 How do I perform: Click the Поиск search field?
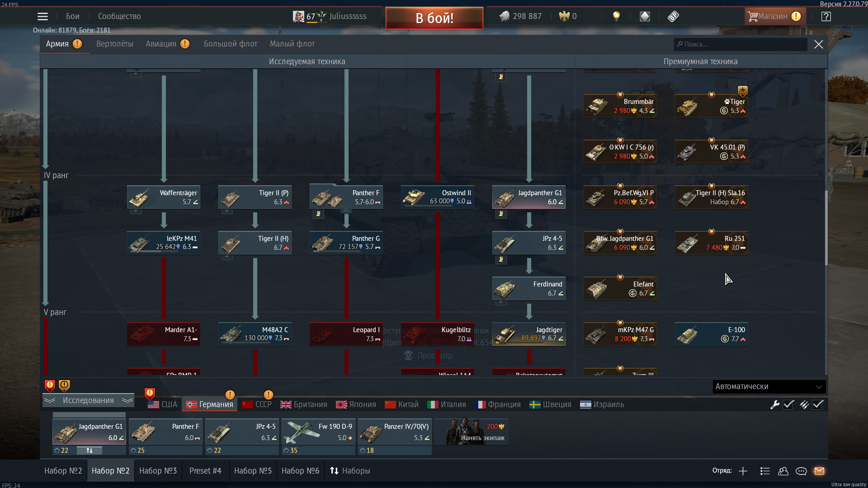click(x=741, y=44)
